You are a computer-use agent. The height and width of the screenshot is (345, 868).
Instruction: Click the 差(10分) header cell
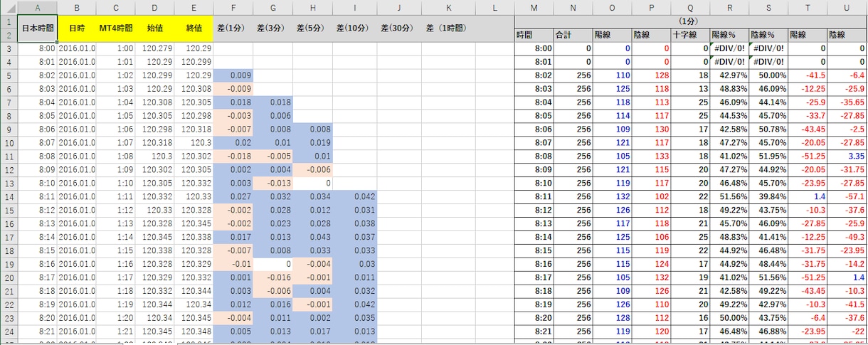(354, 28)
